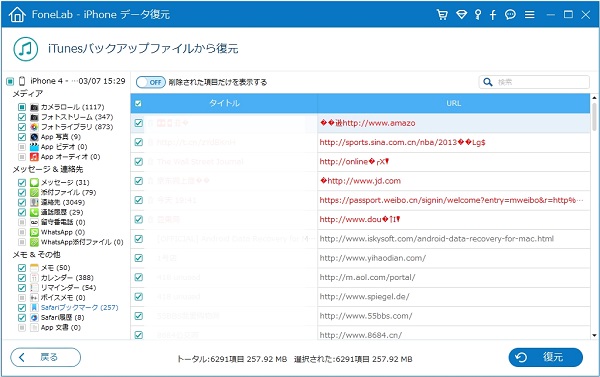This screenshot has height=377, width=600.
Task: Click the Safari bookmark icon
Action: tap(34, 308)
